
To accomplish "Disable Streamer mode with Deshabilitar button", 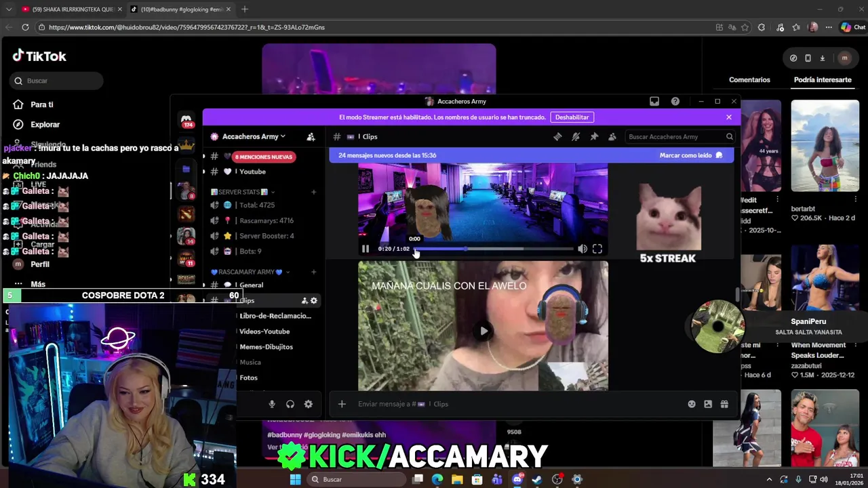I will click(x=572, y=117).
